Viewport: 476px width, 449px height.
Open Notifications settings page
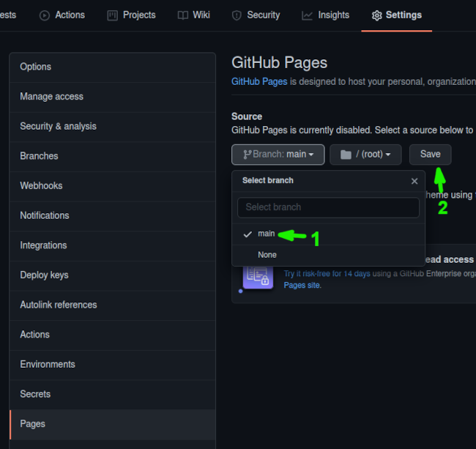coord(113,216)
